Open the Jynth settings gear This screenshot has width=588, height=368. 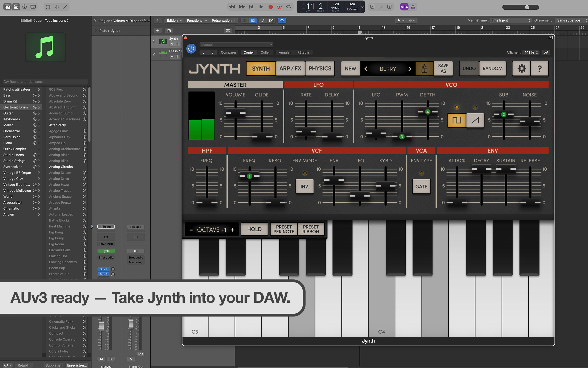(x=521, y=68)
